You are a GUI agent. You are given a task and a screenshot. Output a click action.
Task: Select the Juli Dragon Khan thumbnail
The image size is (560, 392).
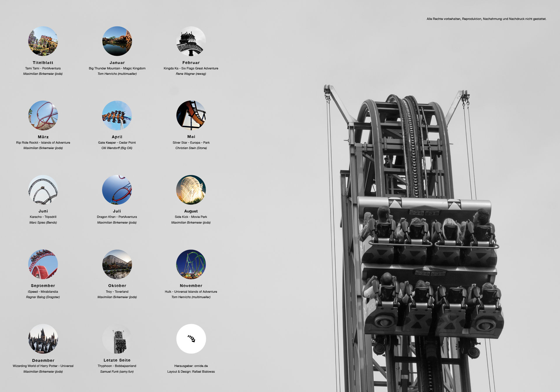117,190
